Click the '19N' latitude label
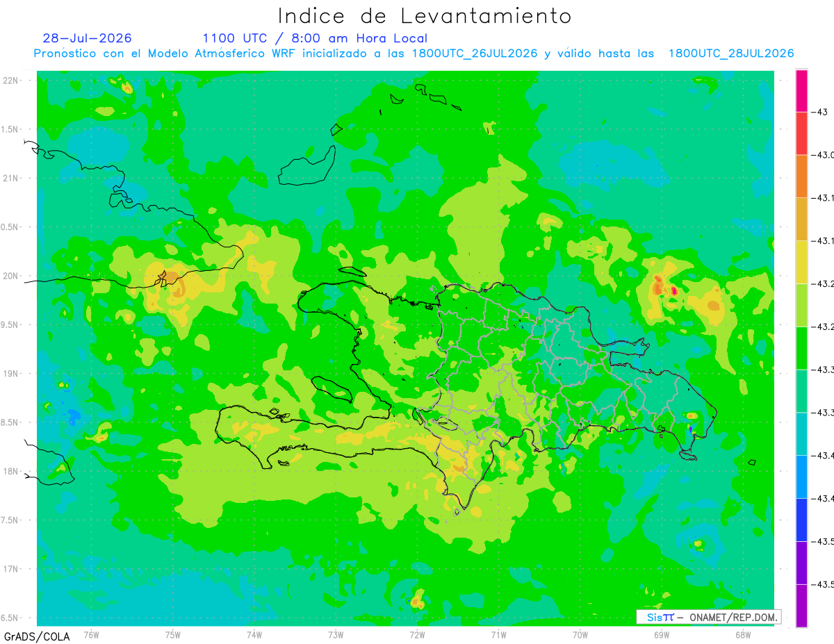This screenshot has width=834, height=644. pyautogui.click(x=11, y=374)
